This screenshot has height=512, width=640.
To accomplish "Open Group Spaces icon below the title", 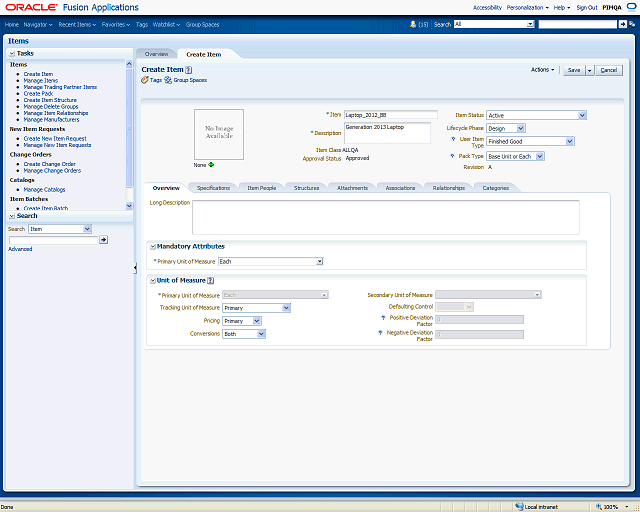I will tap(168, 79).
